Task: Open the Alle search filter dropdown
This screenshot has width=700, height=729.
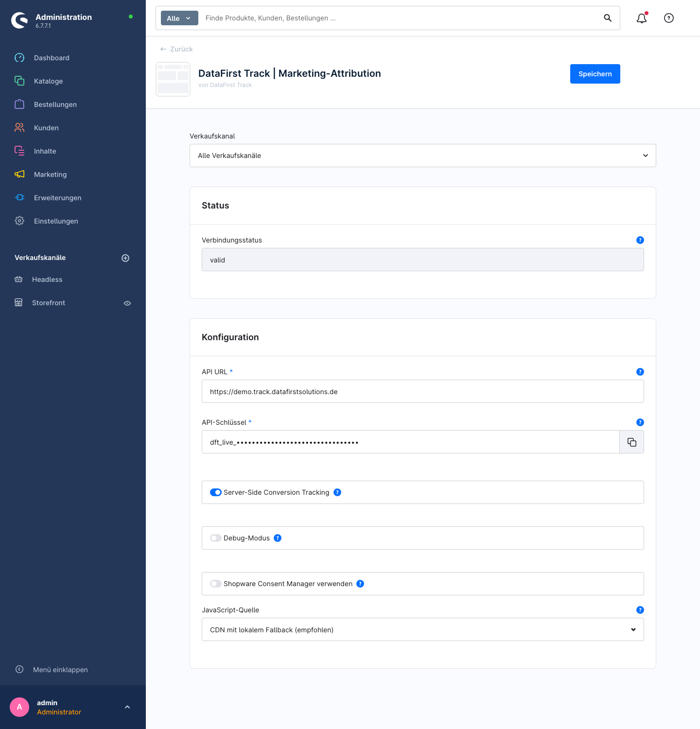Action: 179,18
